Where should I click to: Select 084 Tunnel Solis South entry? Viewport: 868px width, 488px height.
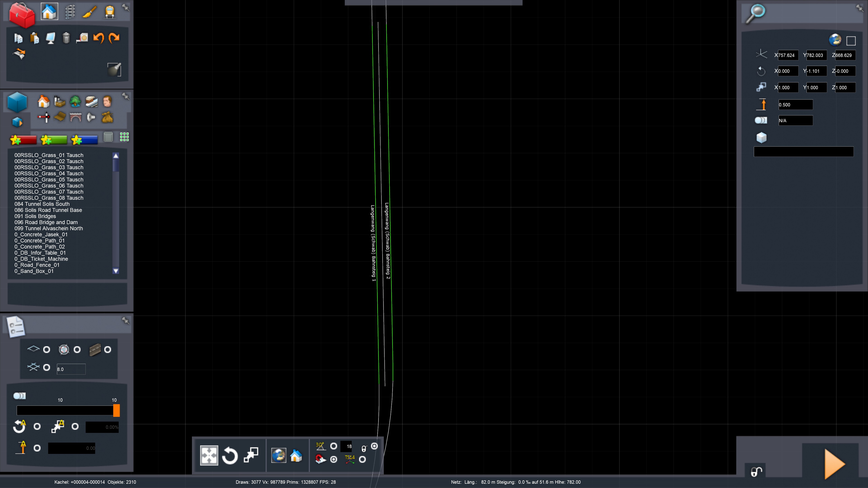click(42, 204)
